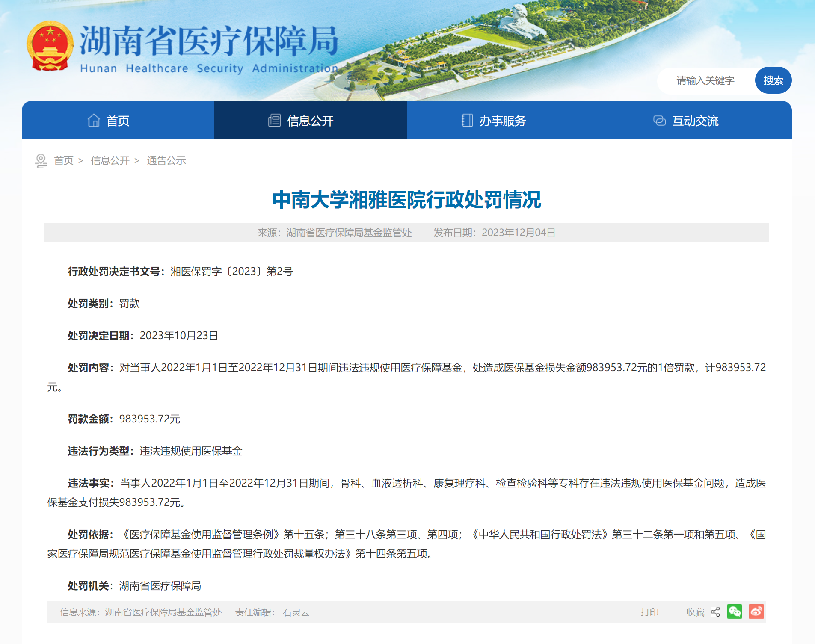This screenshot has height=644, width=815.
Task: Click the 打印 link
Action: [650, 612]
